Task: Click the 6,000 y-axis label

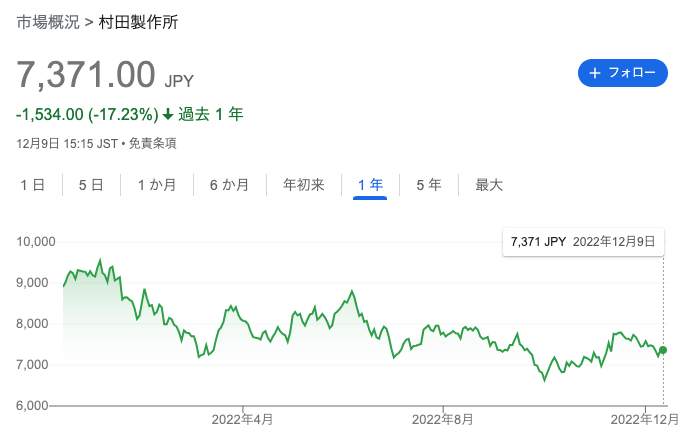Action: [x=33, y=405]
